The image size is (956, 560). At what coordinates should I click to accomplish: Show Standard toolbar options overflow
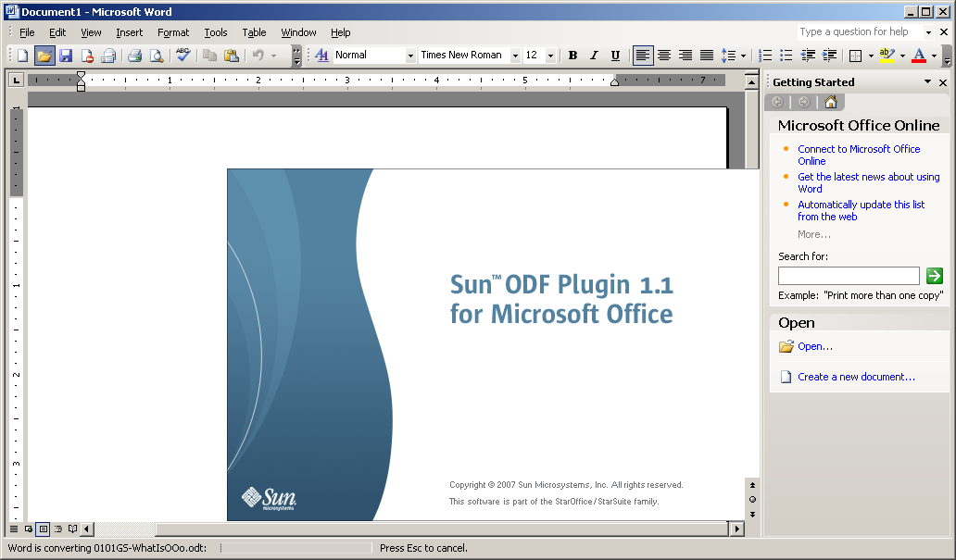(x=297, y=56)
